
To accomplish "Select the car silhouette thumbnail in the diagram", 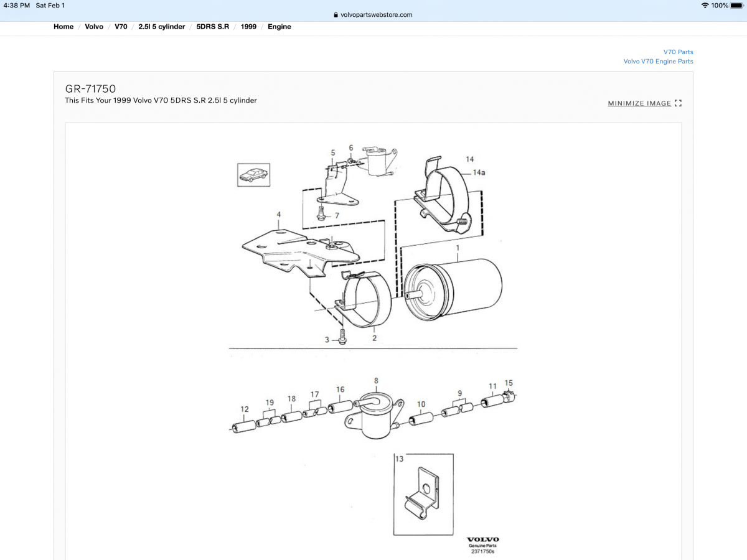I will pyautogui.click(x=253, y=175).
